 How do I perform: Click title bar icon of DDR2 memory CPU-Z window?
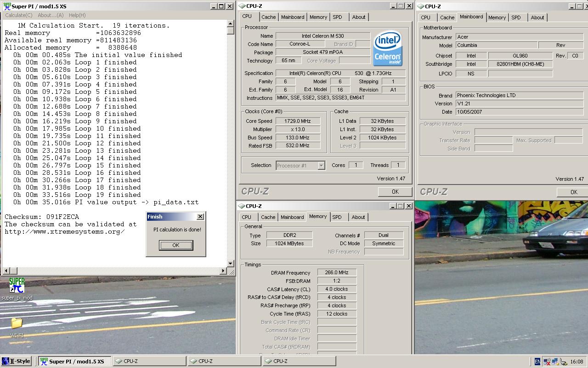[x=242, y=206]
